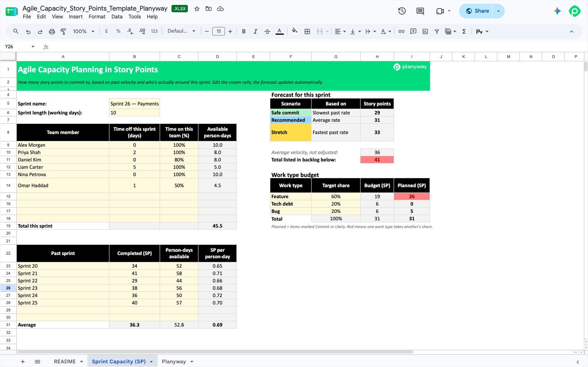Insert a chart
This screenshot has width=588, height=367.
(x=425, y=31)
